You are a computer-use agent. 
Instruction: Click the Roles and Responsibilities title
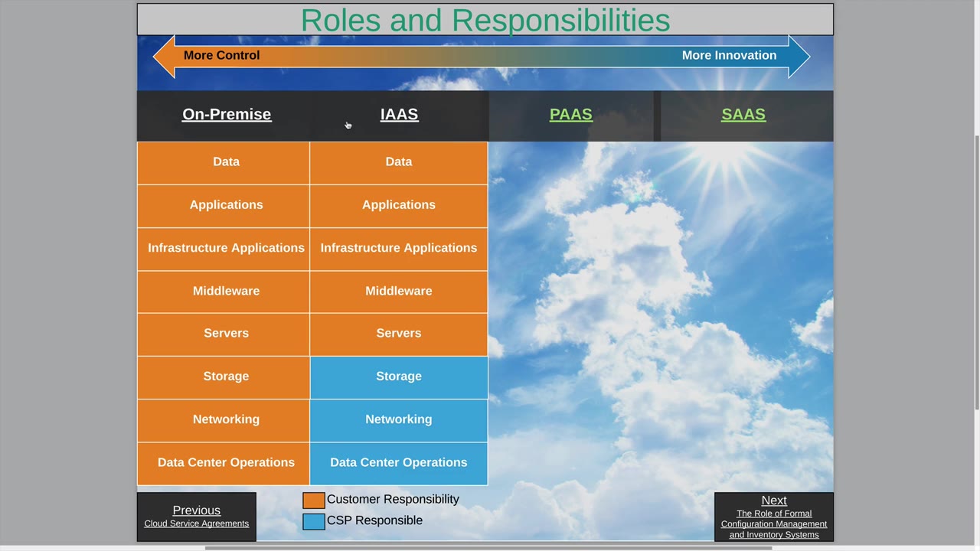[x=485, y=20]
